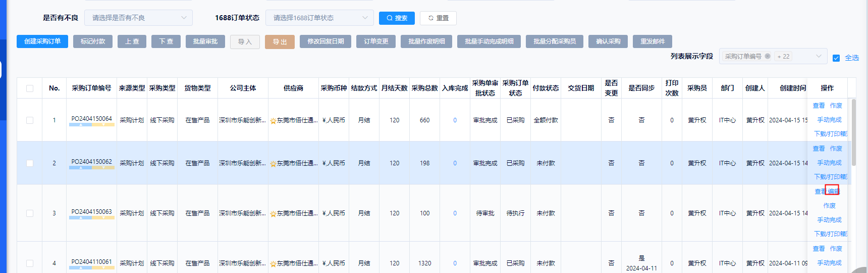This screenshot has height=273, width=868.
Task: Click the 批量审批 button
Action: 205,41
